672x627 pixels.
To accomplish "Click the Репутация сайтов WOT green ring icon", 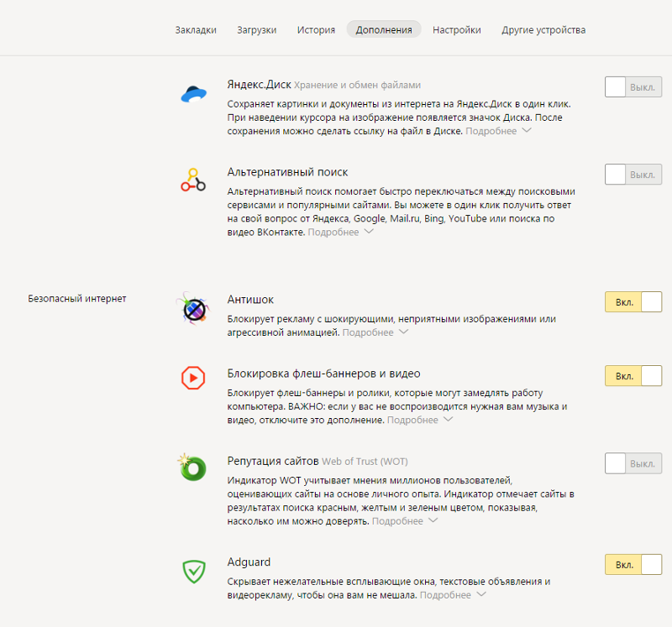I will click(192, 468).
